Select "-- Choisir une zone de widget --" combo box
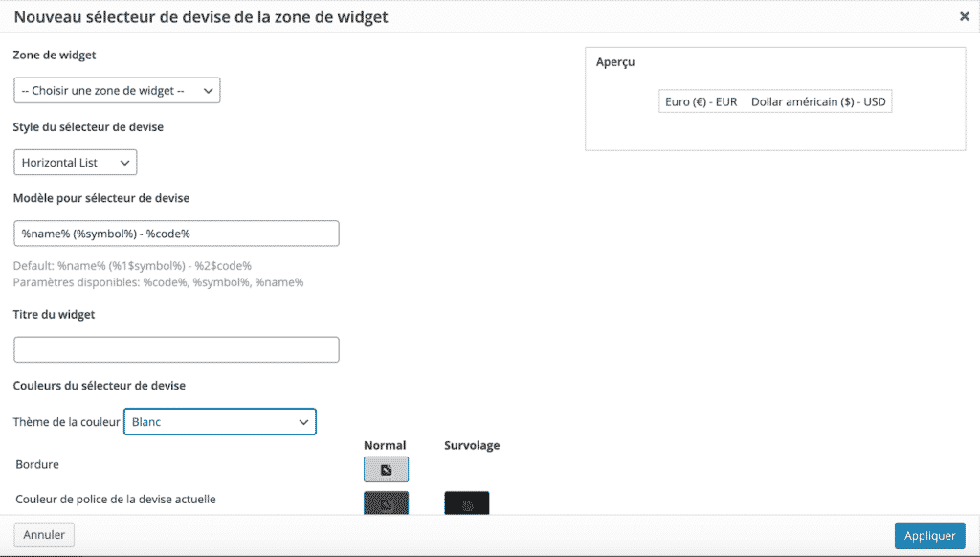This screenshot has width=980, height=557. click(117, 90)
